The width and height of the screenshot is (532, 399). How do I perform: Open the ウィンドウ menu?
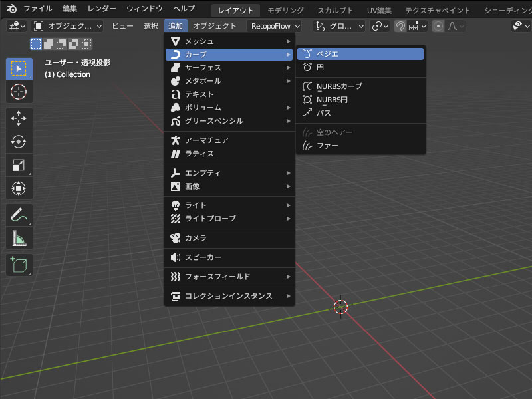pos(144,9)
